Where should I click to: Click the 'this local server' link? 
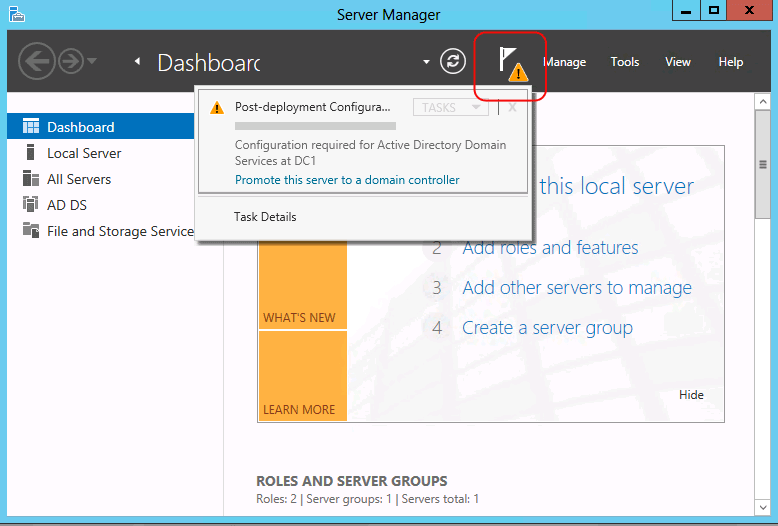616,186
